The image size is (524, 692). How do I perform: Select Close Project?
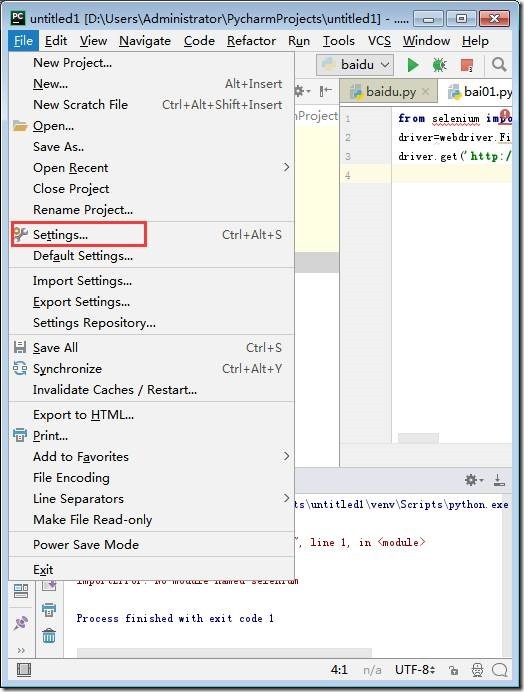coord(151,188)
